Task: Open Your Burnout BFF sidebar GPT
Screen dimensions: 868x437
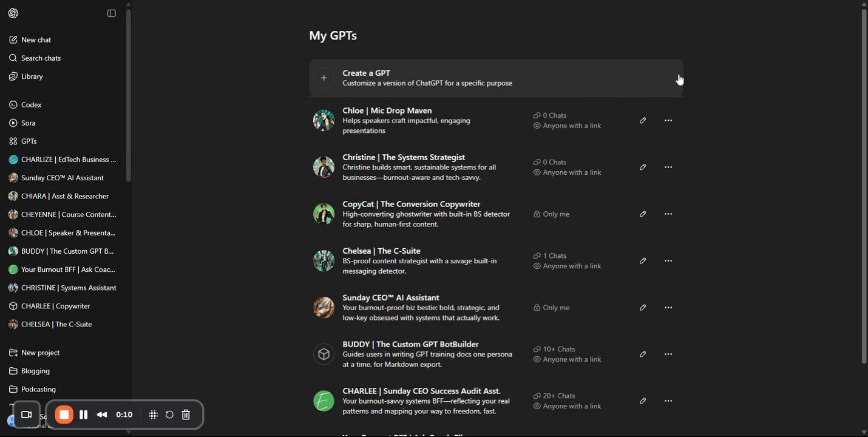Action: (63, 269)
